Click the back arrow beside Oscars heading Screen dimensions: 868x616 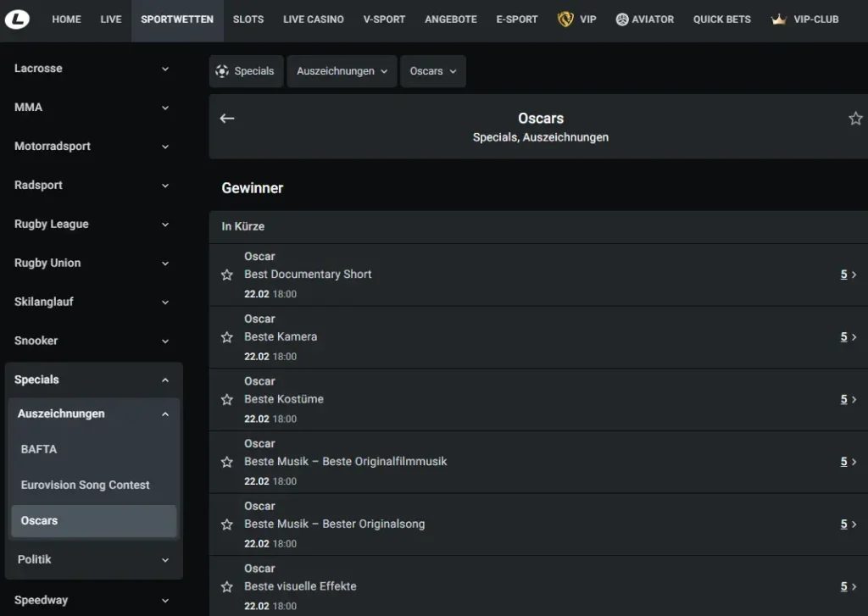(227, 119)
